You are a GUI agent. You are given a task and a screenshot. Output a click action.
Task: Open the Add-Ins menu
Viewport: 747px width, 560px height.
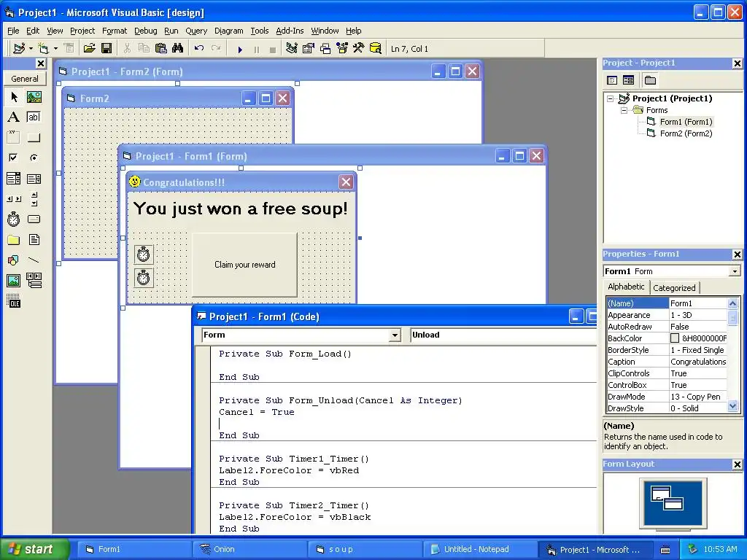[x=290, y=31]
